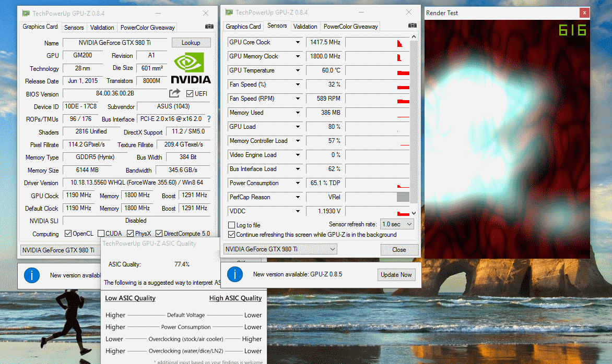
Task: Toggle the UEFI checkbox
Action: 190,93
